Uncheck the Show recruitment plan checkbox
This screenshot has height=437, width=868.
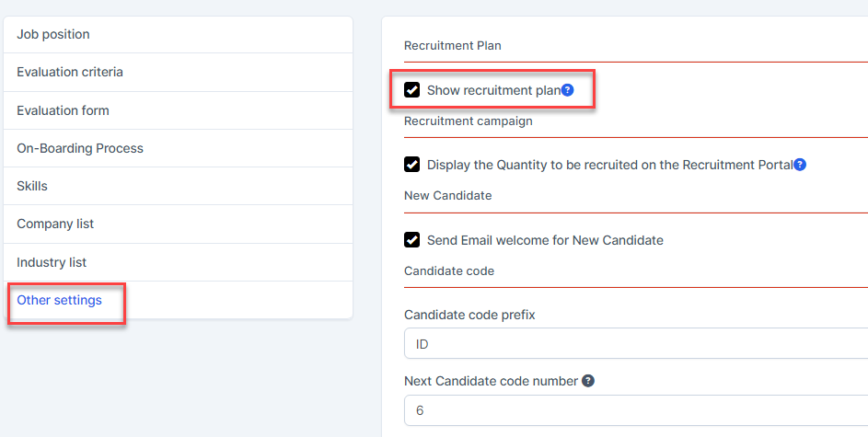click(x=412, y=90)
